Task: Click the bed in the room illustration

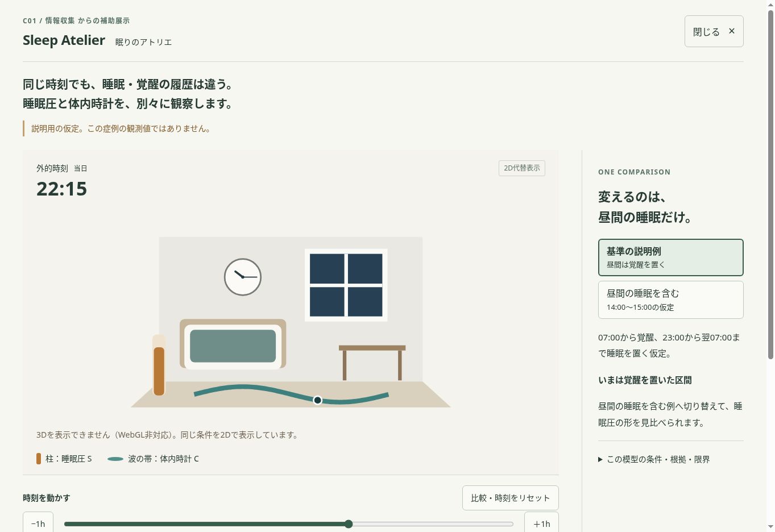Action: point(233,344)
